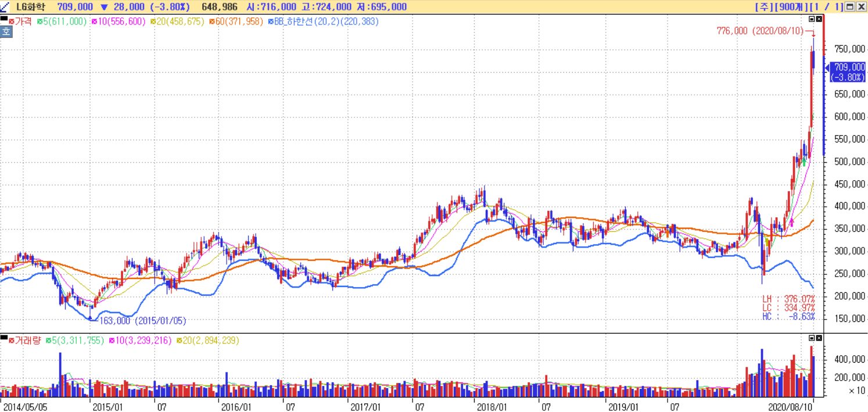Click the low price 저:695,000
Image resolution: width=868 pixels, height=412 pixels.
383,7
